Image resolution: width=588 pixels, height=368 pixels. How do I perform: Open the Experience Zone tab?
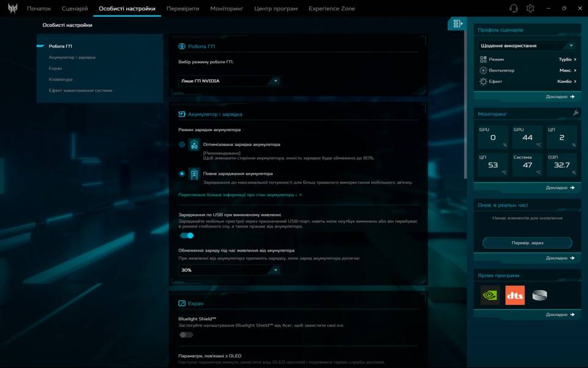331,8
